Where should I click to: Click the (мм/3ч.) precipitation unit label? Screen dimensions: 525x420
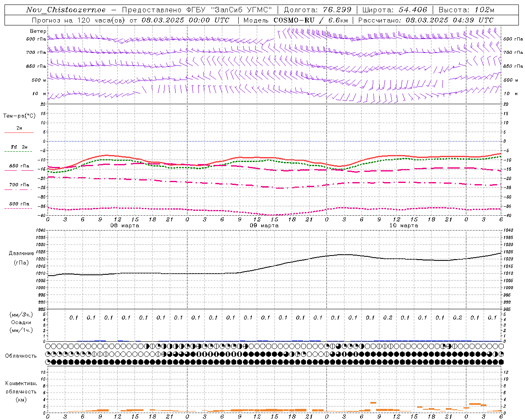point(21,315)
